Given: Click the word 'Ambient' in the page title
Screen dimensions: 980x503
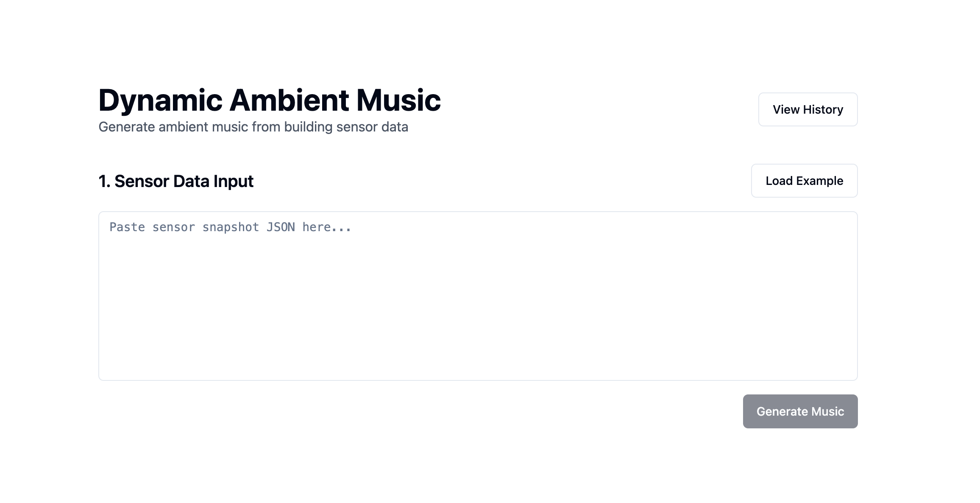Looking at the screenshot, I should coord(289,101).
